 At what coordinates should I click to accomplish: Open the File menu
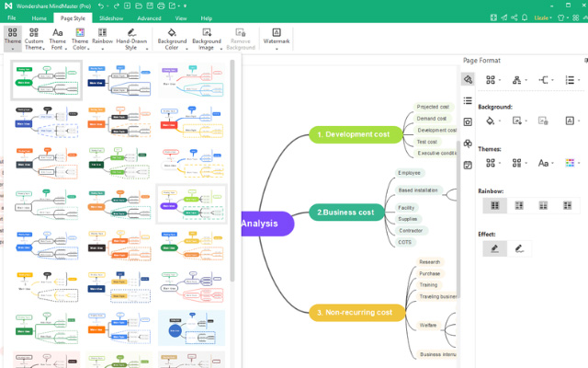click(12, 18)
